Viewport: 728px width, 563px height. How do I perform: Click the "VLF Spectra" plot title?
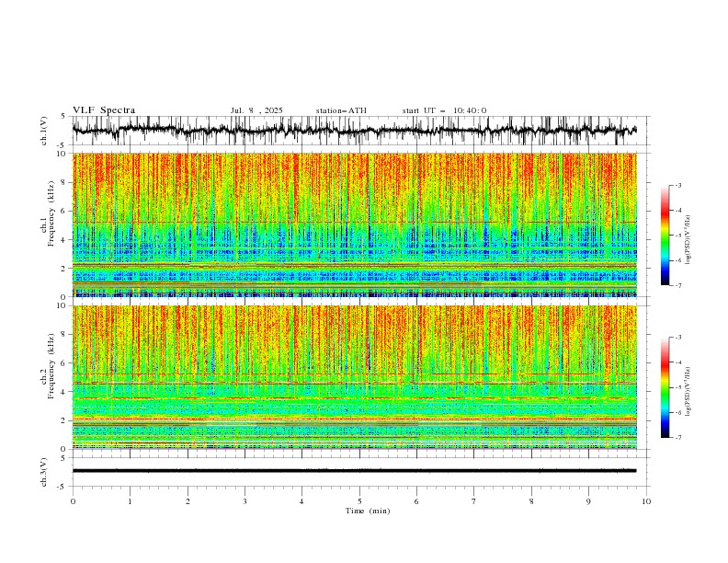point(104,110)
